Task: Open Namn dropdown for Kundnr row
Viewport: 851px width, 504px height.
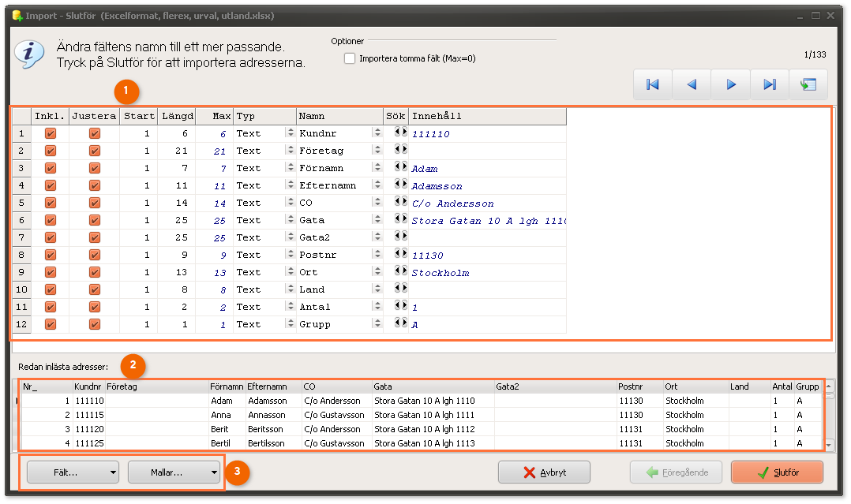Action: click(x=377, y=133)
